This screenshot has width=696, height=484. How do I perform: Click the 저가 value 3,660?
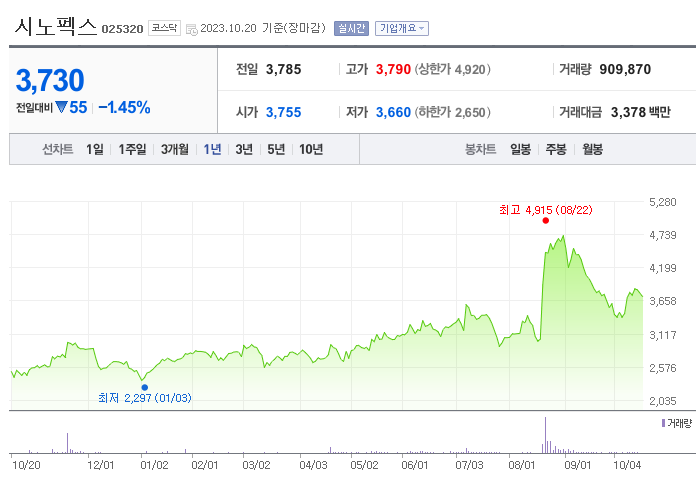point(393,112)
